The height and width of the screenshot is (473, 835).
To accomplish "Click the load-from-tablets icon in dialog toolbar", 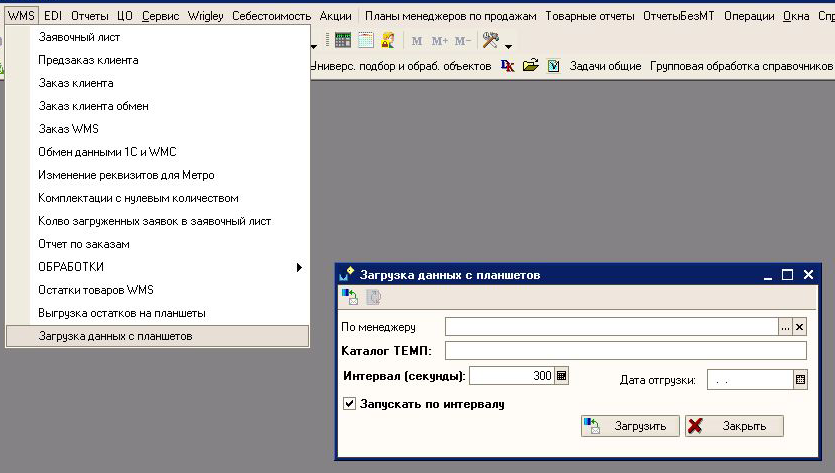I will tap(350, 297).
